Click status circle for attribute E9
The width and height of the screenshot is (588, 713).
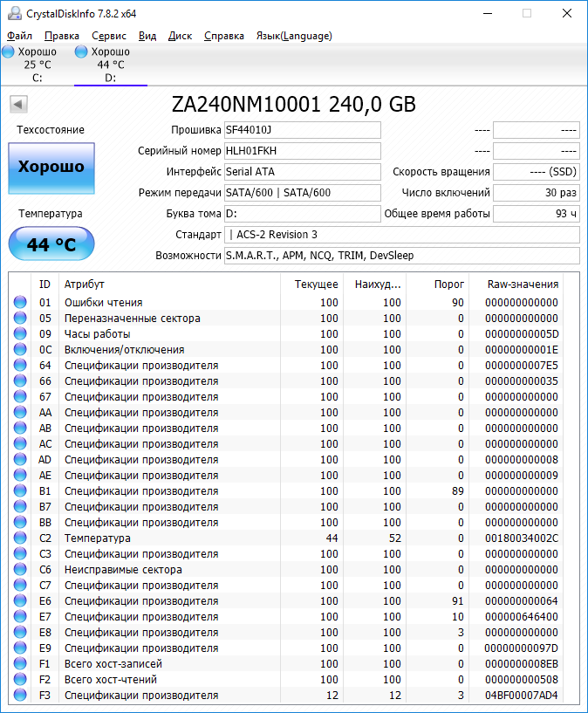(20, 648)
